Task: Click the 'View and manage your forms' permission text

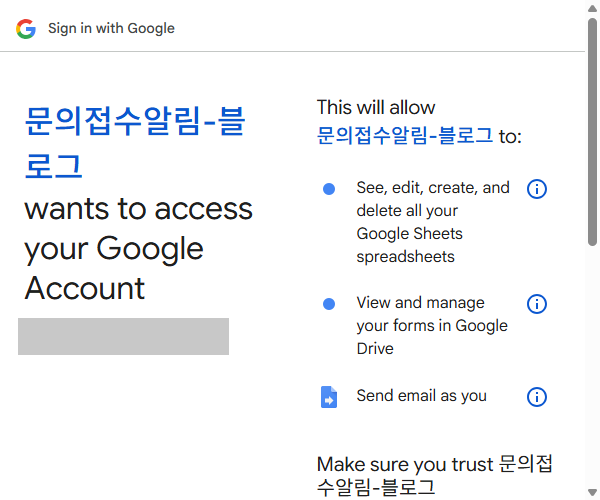Action: (x=432, y=326)
